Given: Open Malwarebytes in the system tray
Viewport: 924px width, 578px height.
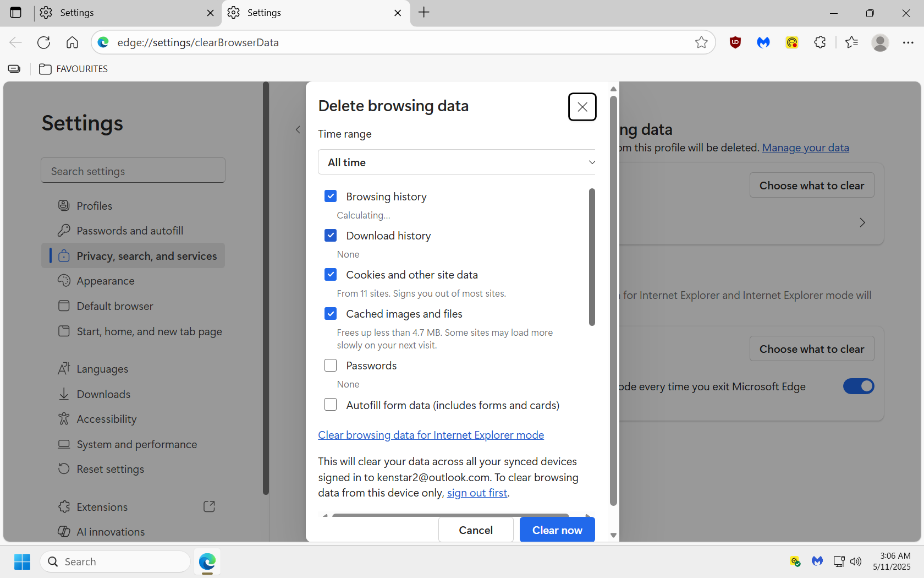Looking at the screenshot, I should 817,561.
